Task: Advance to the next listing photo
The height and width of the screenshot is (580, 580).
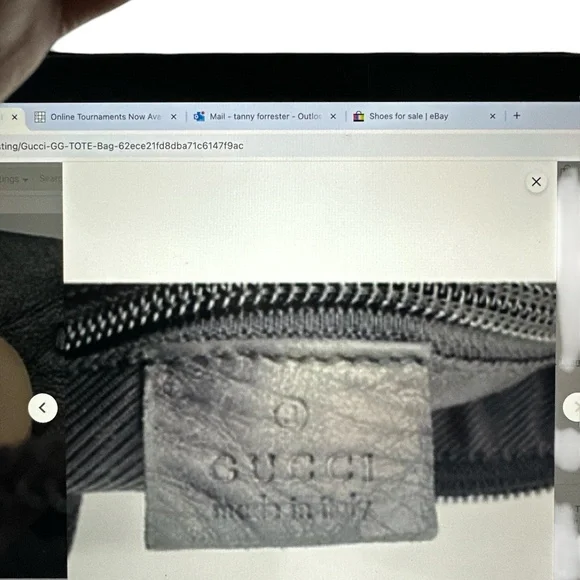Action: (x=572, y=407)
